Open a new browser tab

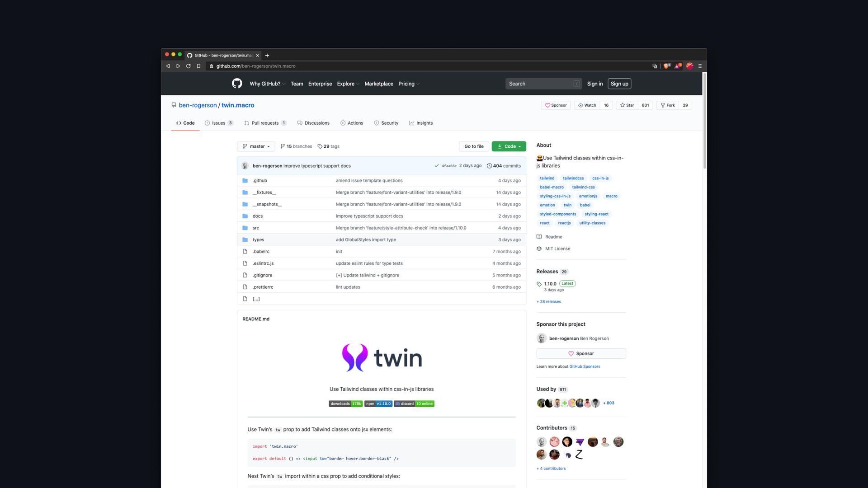pyautogui.click(x=267, y=56)
